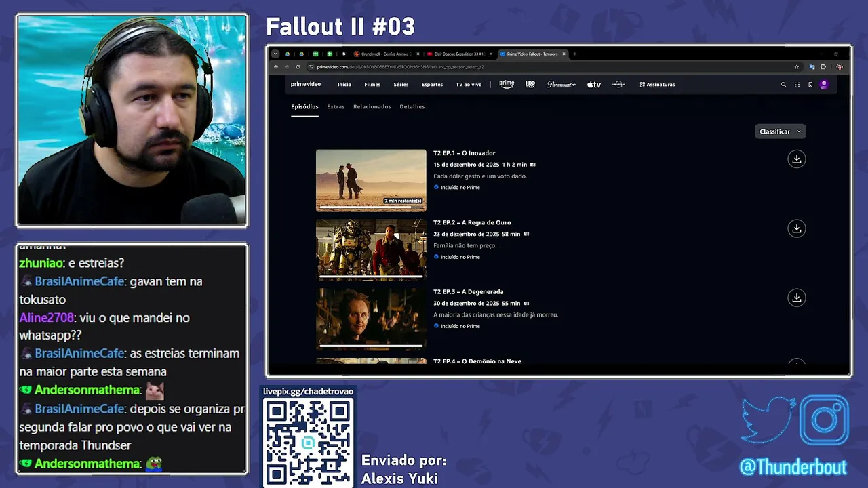The image size is (868, 488).
Task: Open TV ao vivo in Prime Video menu
Action: [469, 85]
